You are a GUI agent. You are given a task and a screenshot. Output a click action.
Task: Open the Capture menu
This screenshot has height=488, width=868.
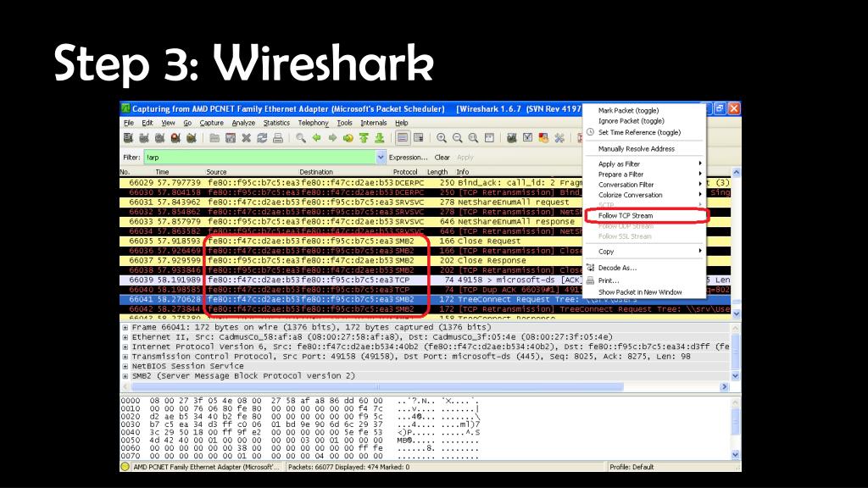pyautogui.click(x=211, y=123)
